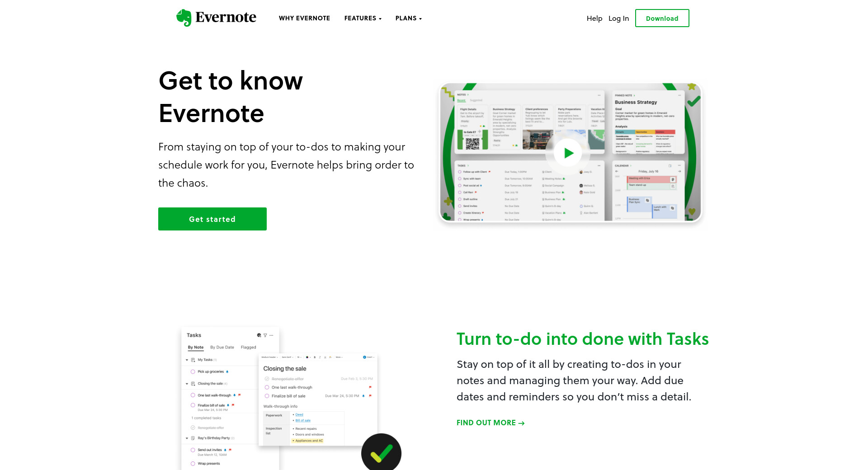Click the note icon next to My Tasks
Viewport: 868px width, 470px height.
tap(193, 360)
